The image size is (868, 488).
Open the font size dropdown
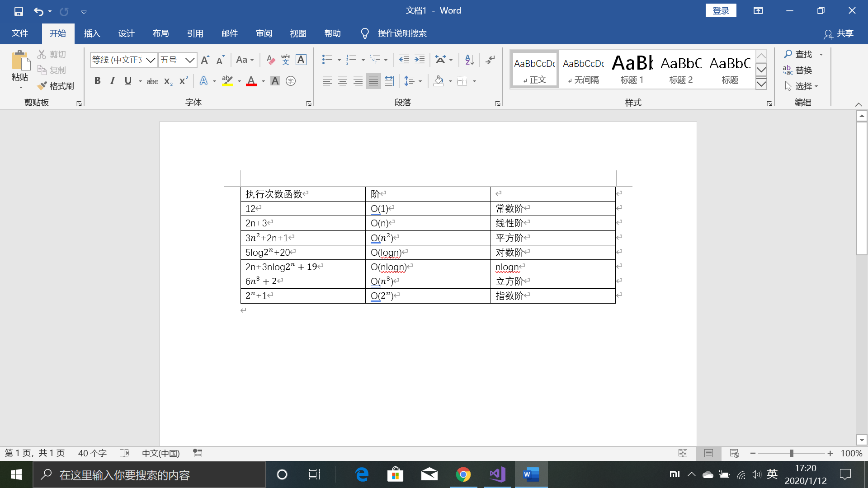pyautogui.click(x=190, y=60)
